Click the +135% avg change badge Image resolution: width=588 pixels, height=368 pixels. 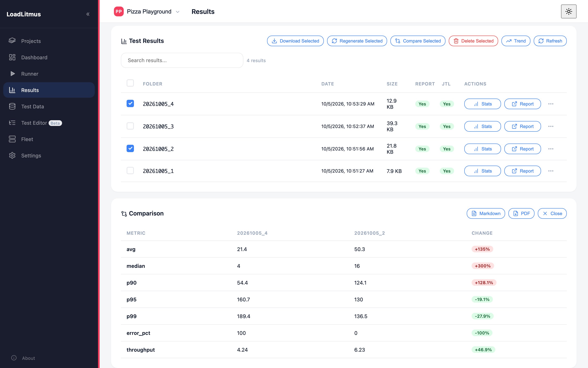pos(482,249)
